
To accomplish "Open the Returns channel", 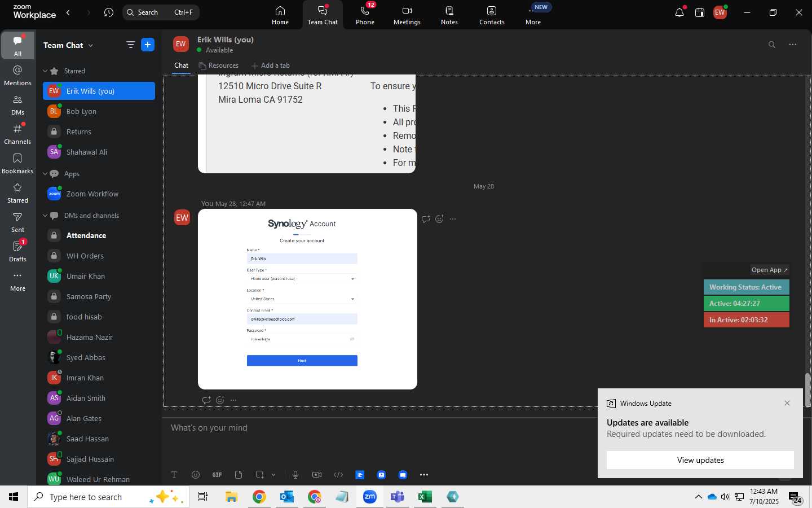I will (99, 132).
